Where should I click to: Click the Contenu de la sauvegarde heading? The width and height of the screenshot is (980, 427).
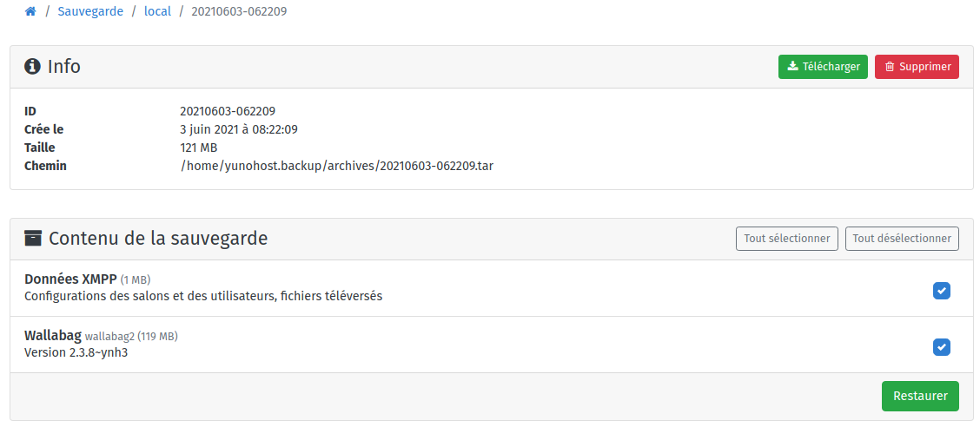tap(158, 239)
